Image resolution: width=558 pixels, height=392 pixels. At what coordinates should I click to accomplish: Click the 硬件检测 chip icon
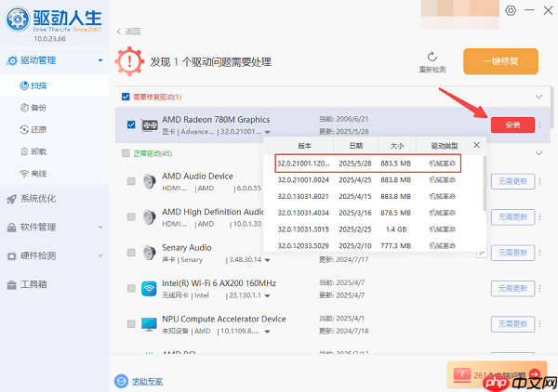pyautogui.click(x=12, y=255)
